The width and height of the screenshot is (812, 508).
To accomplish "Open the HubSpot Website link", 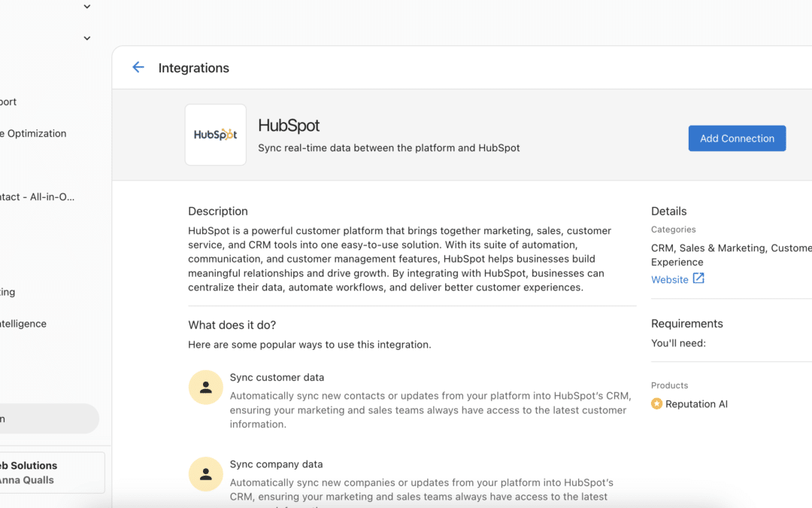I will tap(670, 279).
